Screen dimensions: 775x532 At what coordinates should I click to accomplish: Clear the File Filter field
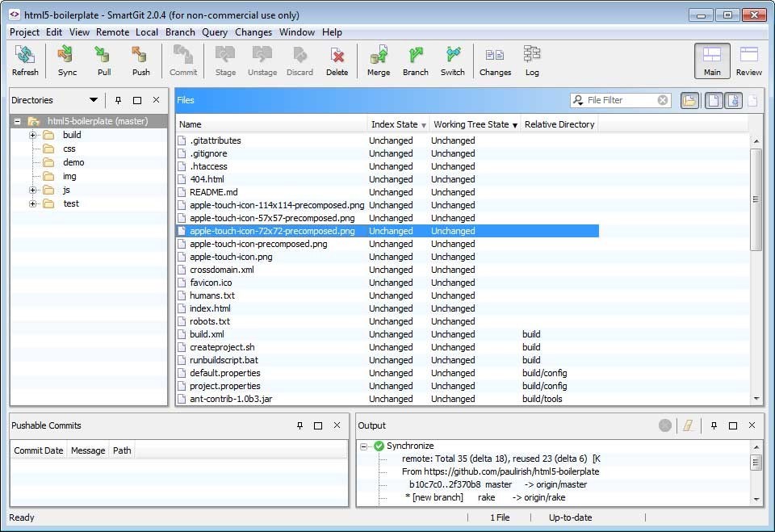(663, 100)
